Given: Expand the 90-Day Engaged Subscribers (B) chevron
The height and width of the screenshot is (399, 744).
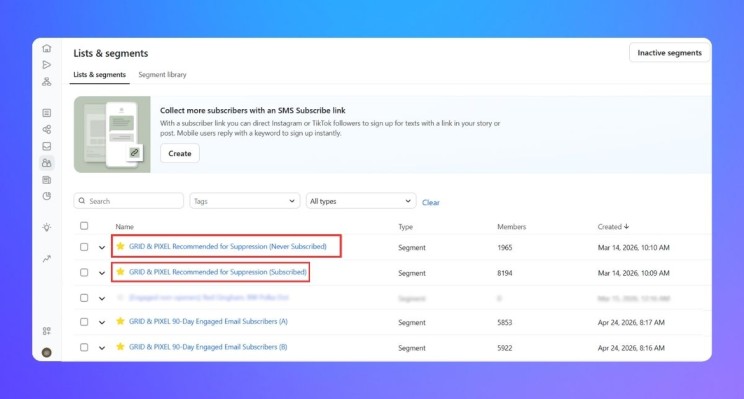Looking at the screenshot, I should click(x=102, y=348).
